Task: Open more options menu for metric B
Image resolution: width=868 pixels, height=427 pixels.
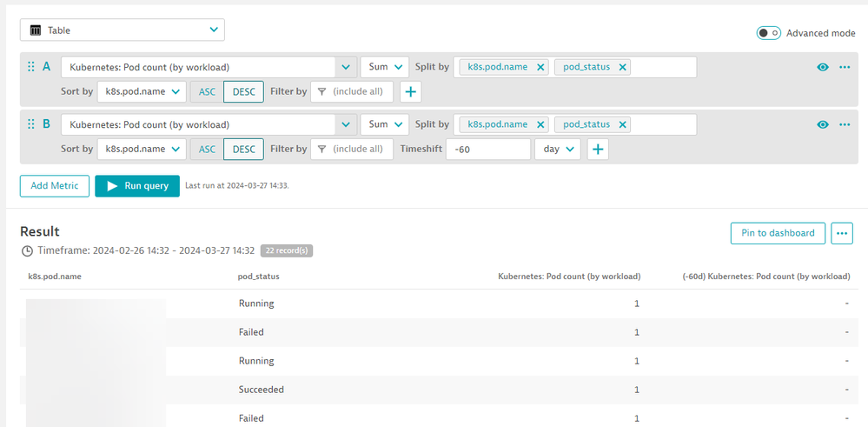Action: [x=845, y=124]
